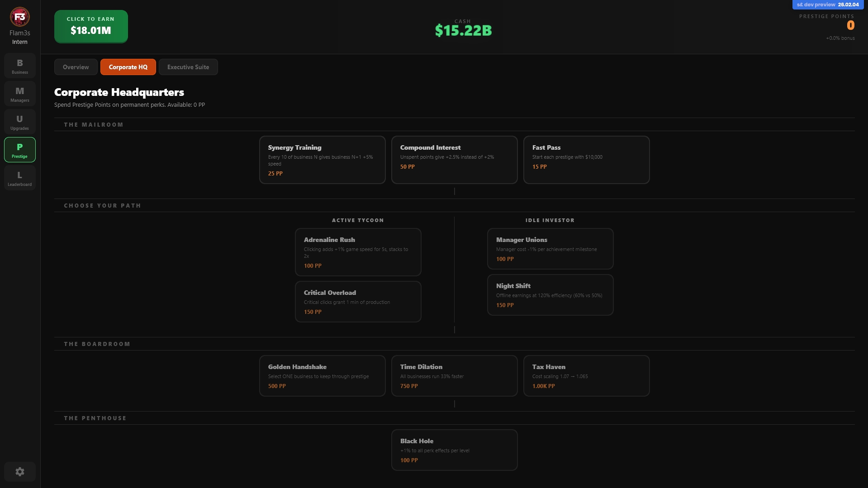Screen dimensions: 868x488
Task: Select the Corporate HQ tab
Action: 128,67
